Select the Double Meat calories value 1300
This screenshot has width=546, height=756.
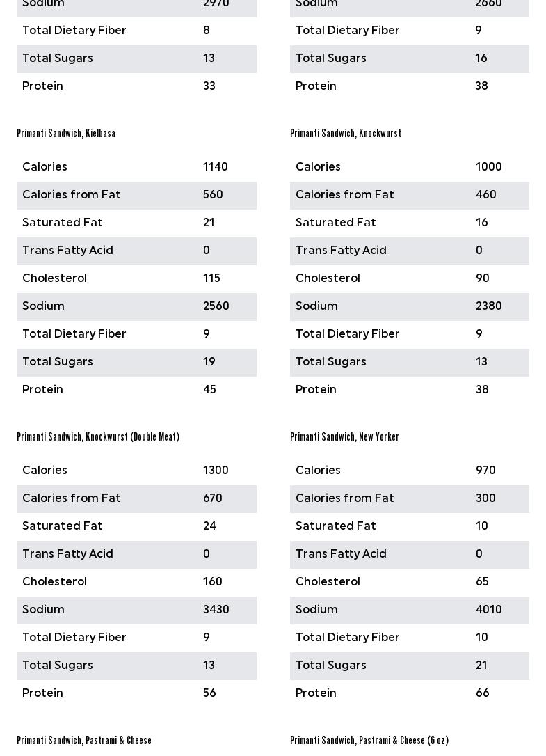(x=216, y=471)
